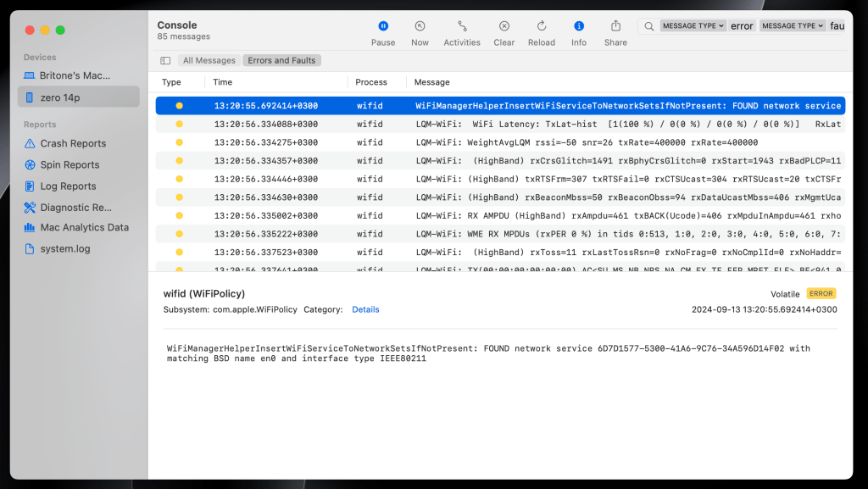Share the selected log message
This screenshot has width=868, height=489.
click(x=616, y=26)
